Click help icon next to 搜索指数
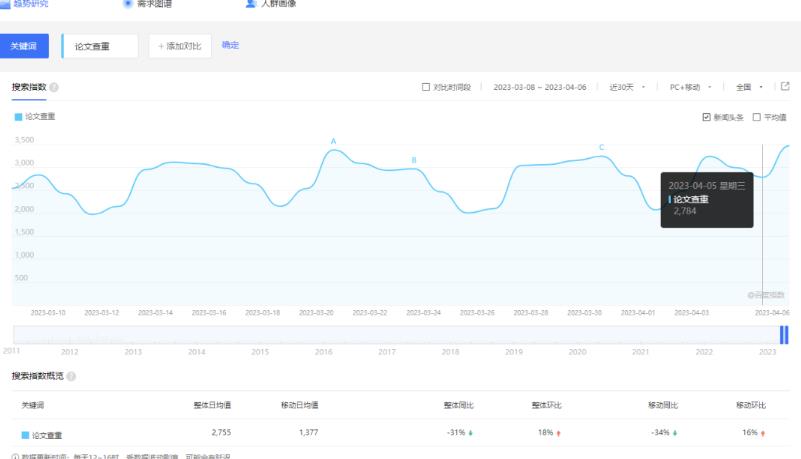Screen dimensions: 801x459 [x=54, y=88]
